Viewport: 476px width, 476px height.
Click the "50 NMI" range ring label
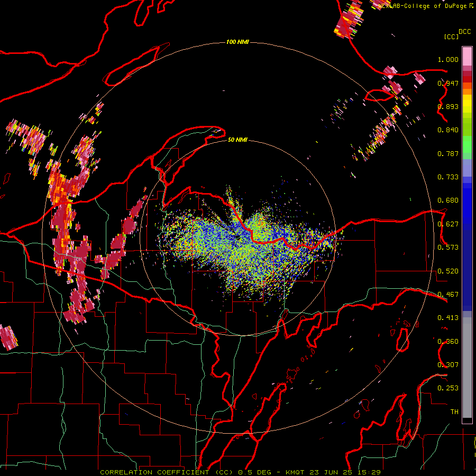(237, 140)
